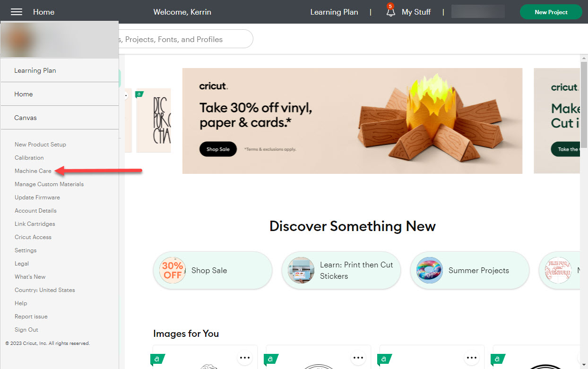Select Update Firmware menu entry
This screenshot has width=588, height=369.
coord(37,197)
